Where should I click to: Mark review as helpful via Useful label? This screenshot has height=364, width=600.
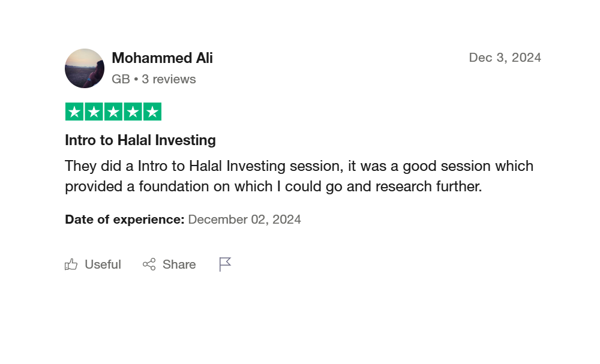tap(103, 264)
